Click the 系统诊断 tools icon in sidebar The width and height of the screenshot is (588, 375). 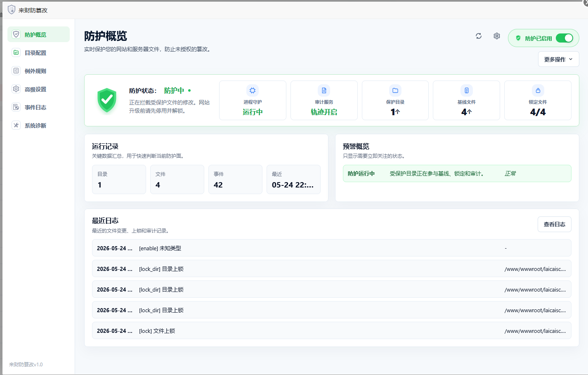click(16, 125)
